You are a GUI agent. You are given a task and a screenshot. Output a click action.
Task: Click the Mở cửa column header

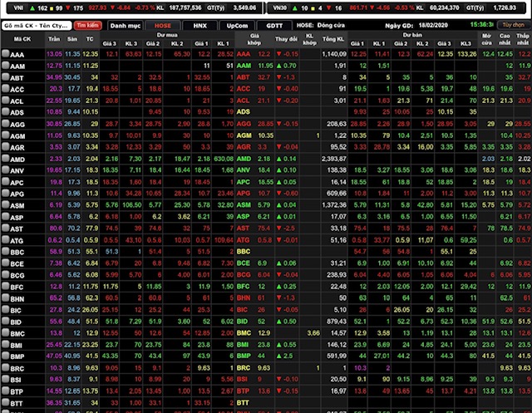(x=486, y=39)
